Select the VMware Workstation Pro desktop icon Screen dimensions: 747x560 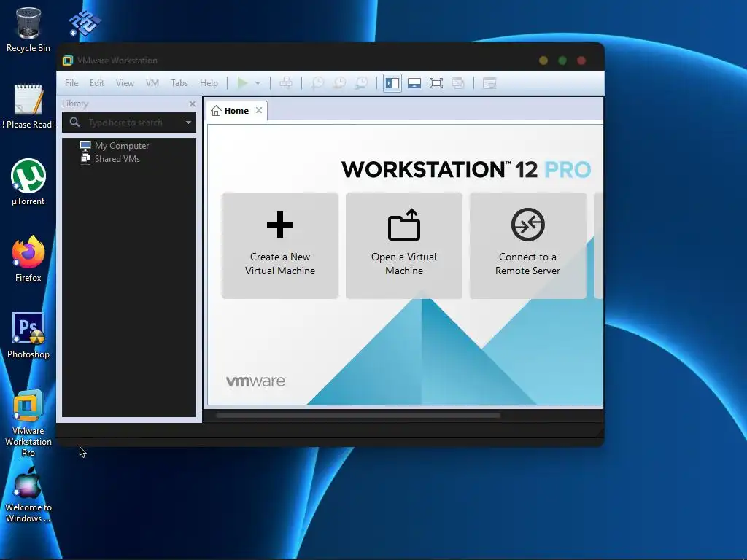[x=28, y=423]
